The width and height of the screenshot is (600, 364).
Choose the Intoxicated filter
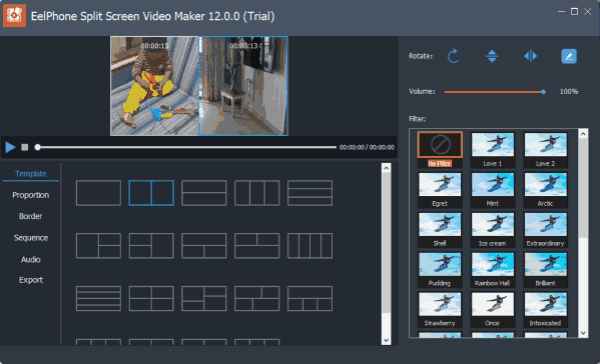pyautogui.click(x=545, y=309)
